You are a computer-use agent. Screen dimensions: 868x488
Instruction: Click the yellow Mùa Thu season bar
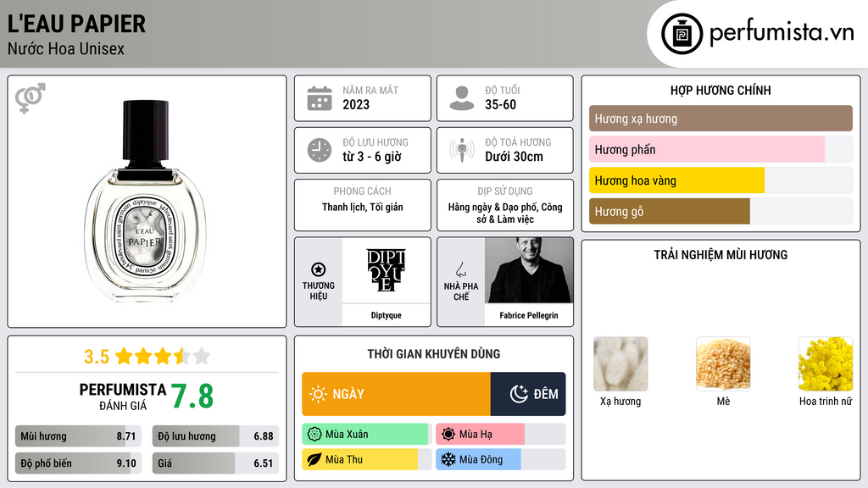359,459
